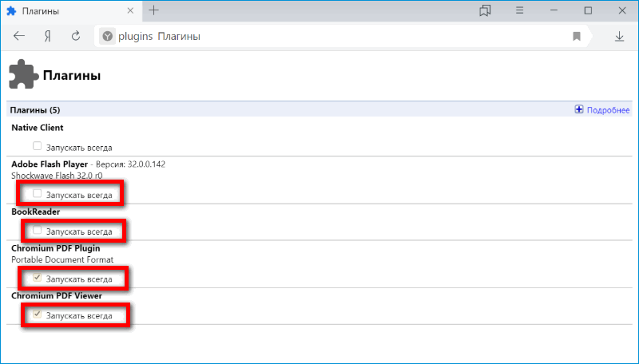This screenshot has height=364, width=639.
Task: Enable always run for Adobe Flash Player
Action: coord(38,193)
